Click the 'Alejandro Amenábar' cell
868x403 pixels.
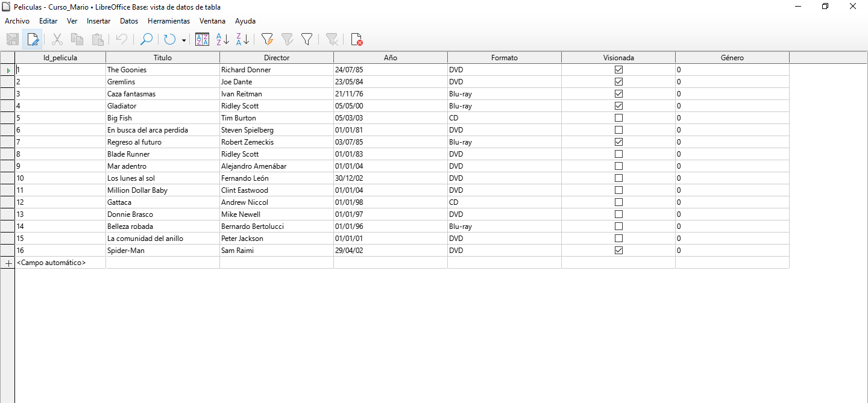(277, 166)
